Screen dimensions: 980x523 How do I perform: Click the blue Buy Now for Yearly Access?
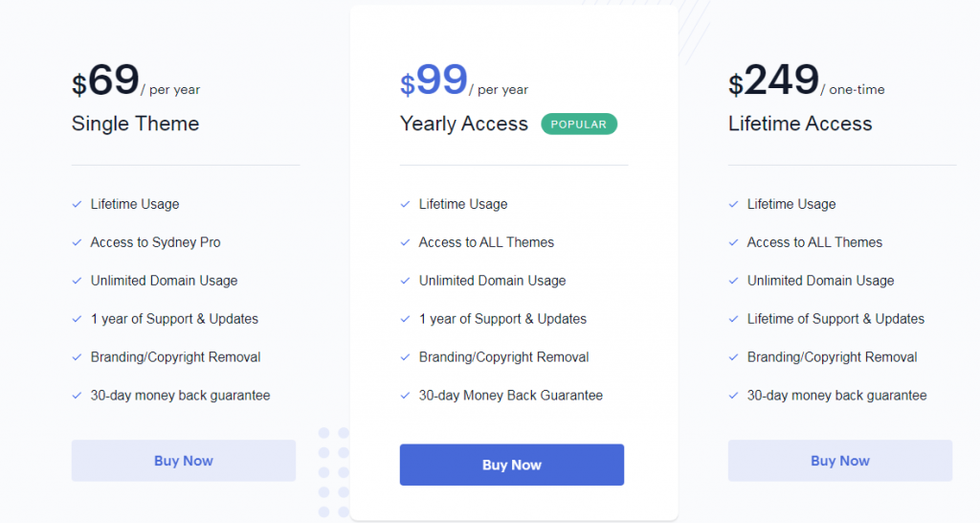pos(512,465)
